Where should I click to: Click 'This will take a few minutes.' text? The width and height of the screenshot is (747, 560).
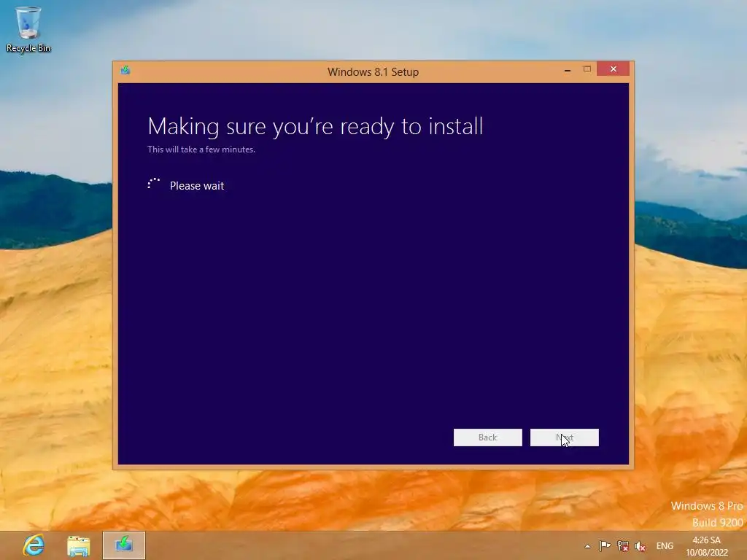click(201, 149)
